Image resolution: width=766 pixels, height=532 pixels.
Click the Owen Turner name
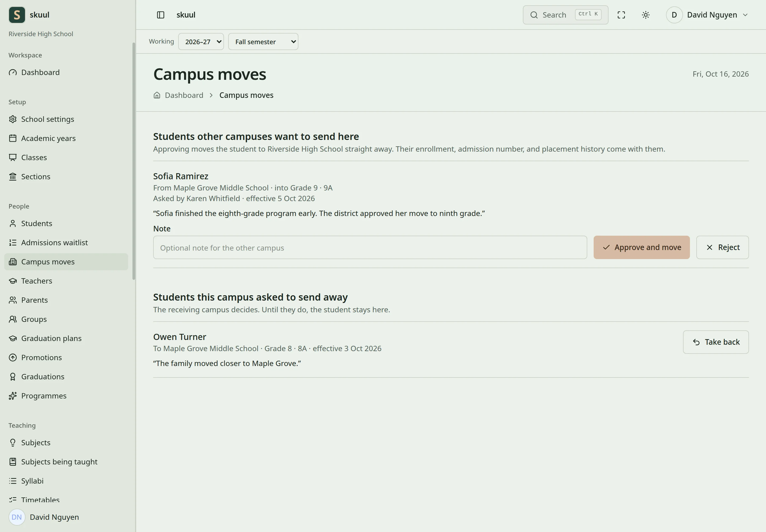click(180, 337)
